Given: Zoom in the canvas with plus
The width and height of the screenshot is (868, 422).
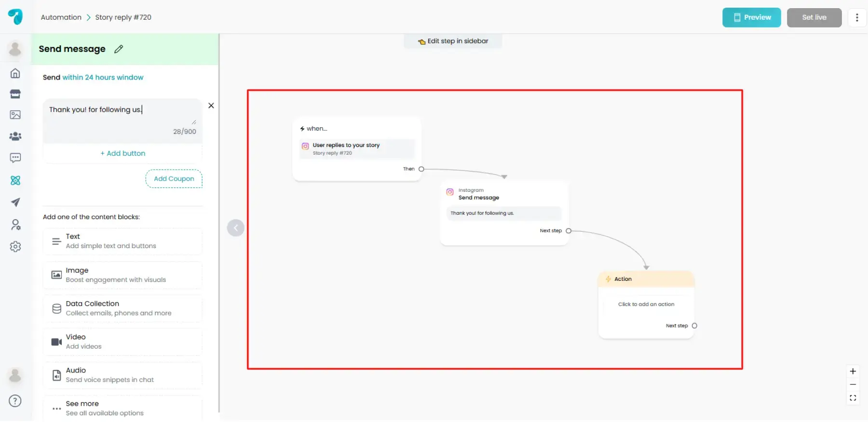Looking at the screenshot, I should (853, 371).
